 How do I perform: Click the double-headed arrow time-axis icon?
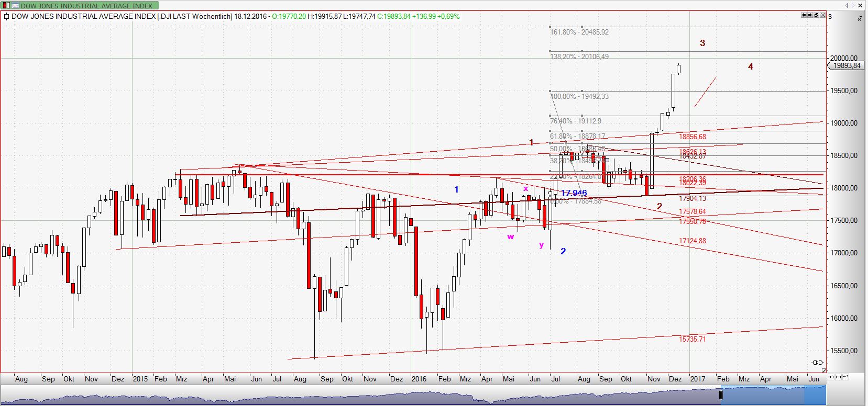(x=837, y=377)
